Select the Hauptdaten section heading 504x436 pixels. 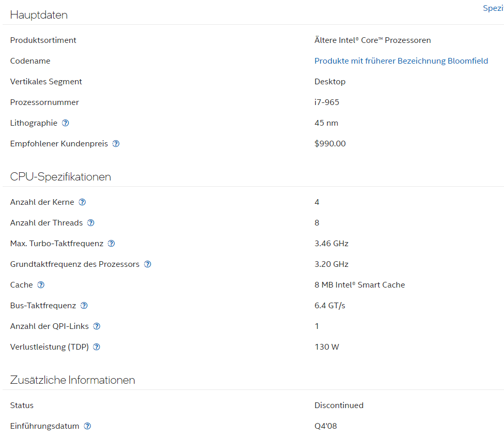click(x=39, y=15)
